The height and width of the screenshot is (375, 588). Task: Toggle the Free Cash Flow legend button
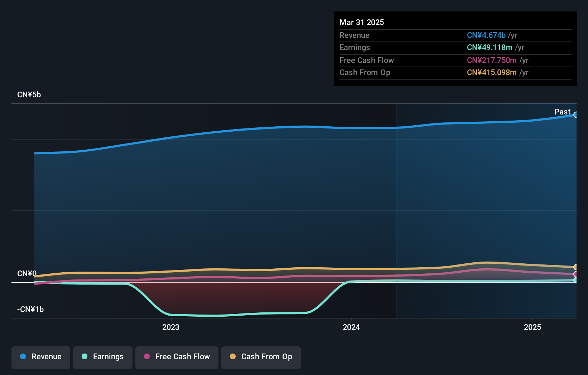pos(177,357)
